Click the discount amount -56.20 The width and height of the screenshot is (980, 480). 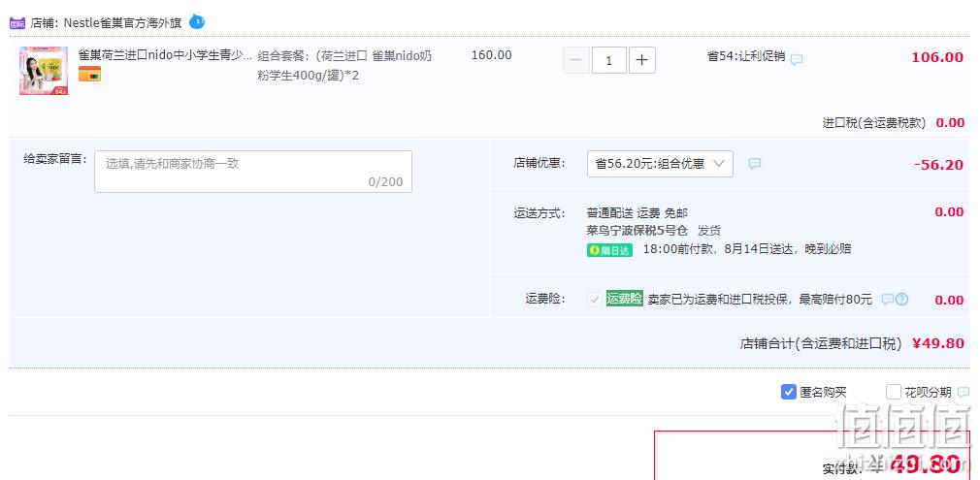pos(938,165)
